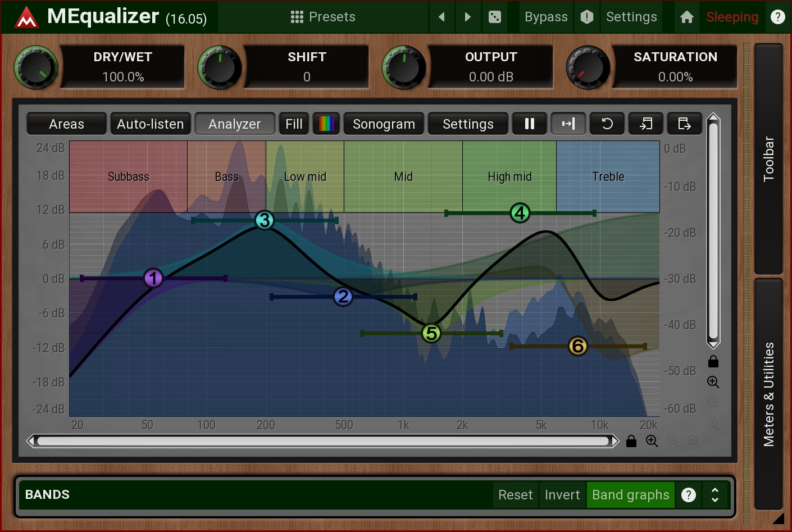The height and width of the screenshot is (532, 792).
Task: Go to previous preset arrow
Action: click(x=441, y=17)
